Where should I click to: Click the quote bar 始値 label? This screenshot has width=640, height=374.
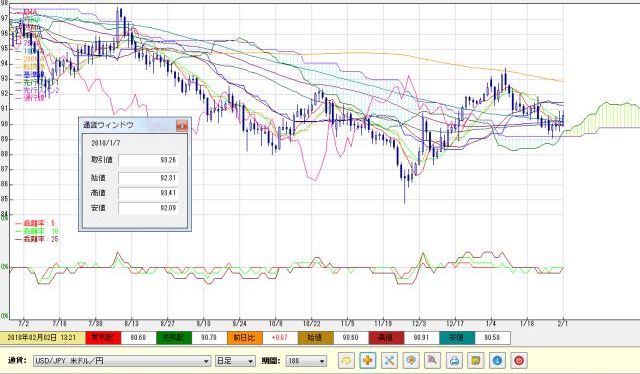[x=316, y=338]
